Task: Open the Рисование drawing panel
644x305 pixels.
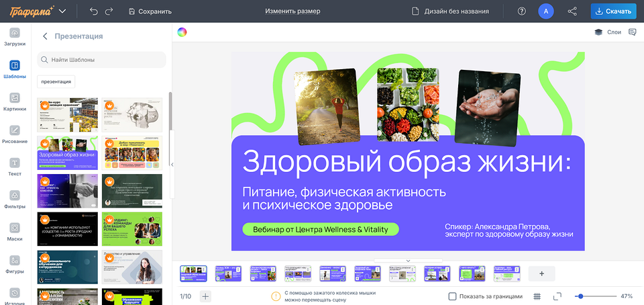Action: tap(15, 134)
